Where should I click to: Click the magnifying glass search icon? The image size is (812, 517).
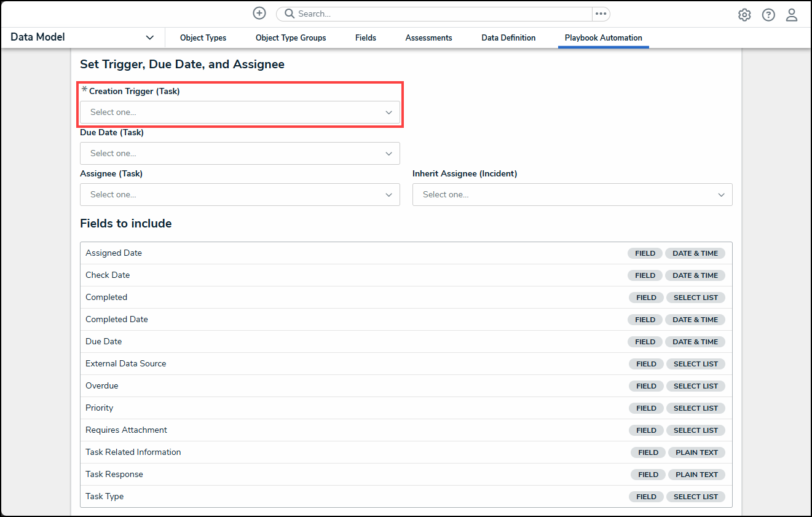tap(290, 14)
